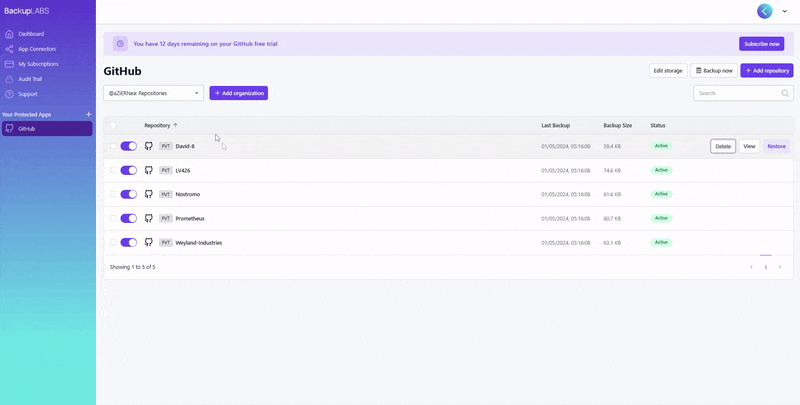Open Support question mark icon
This screenshot has width=800, height=405.
(9, 94)
